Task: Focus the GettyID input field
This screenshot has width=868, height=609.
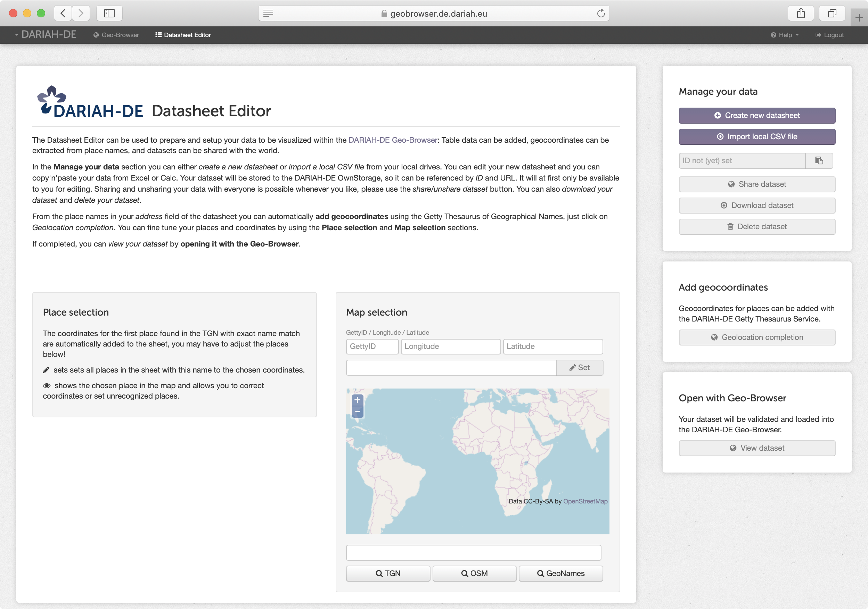Action: 372,347
